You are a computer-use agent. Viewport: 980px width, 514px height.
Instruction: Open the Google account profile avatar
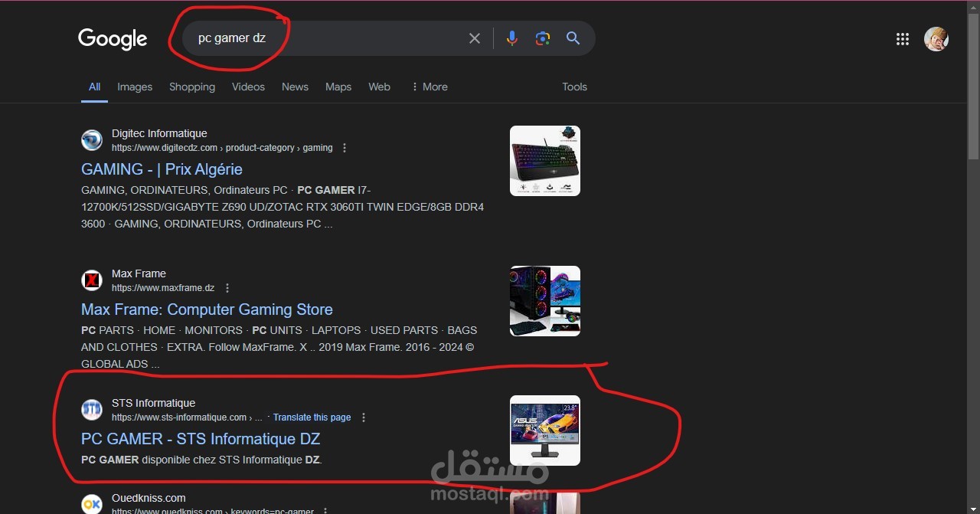point(936,39)
